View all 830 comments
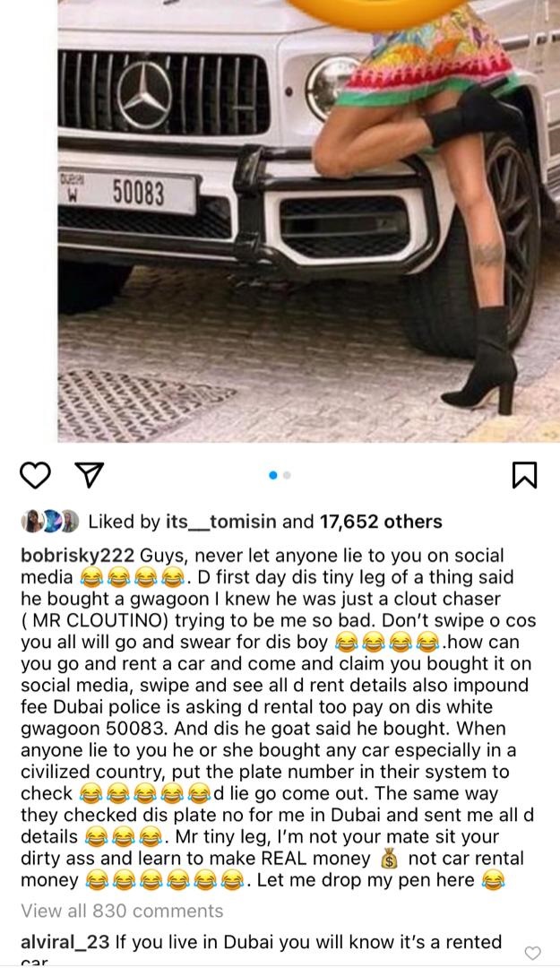The image size is (560, 968). coord(122,911)
